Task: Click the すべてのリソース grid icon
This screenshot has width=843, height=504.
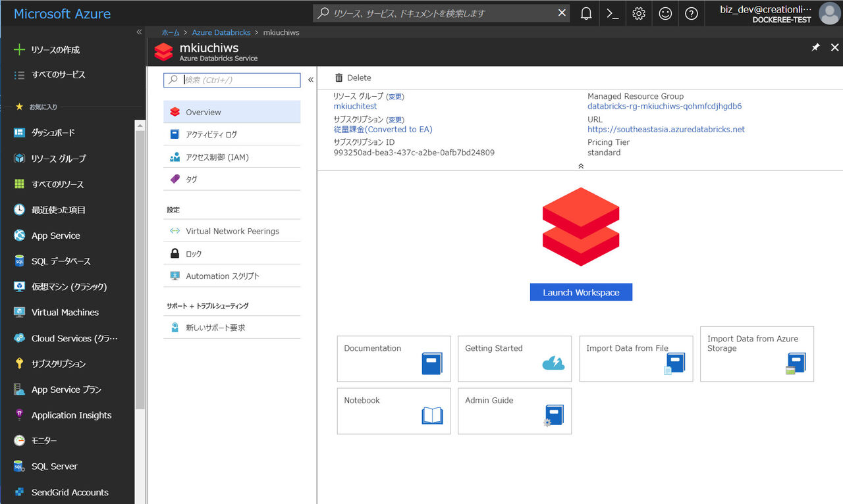Action: 19,184
